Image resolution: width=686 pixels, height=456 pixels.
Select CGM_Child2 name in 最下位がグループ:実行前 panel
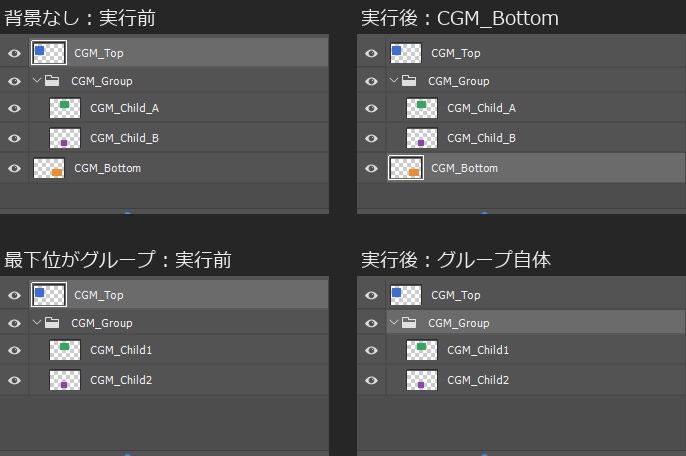click(121, 380)
